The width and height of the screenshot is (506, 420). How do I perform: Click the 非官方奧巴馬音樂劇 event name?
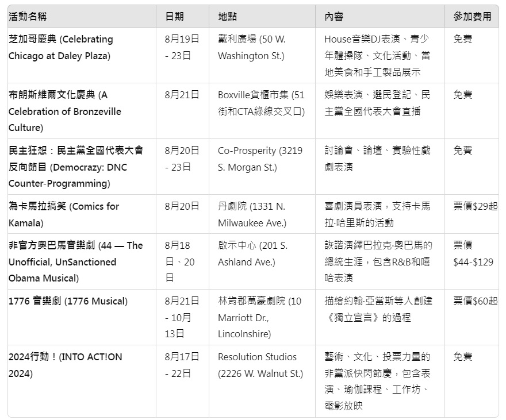click(x=75, y=261)
